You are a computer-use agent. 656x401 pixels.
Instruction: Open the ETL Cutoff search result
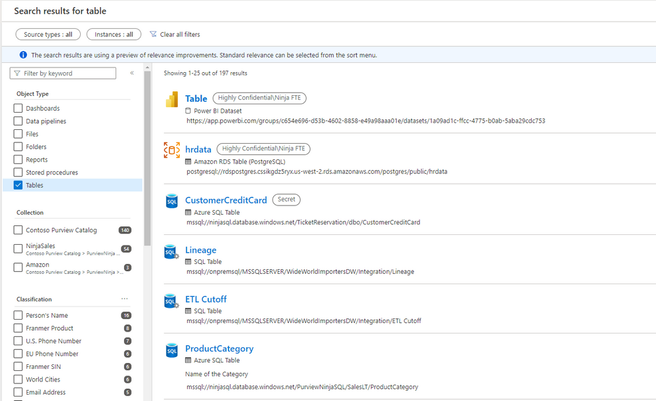(206, 299)
